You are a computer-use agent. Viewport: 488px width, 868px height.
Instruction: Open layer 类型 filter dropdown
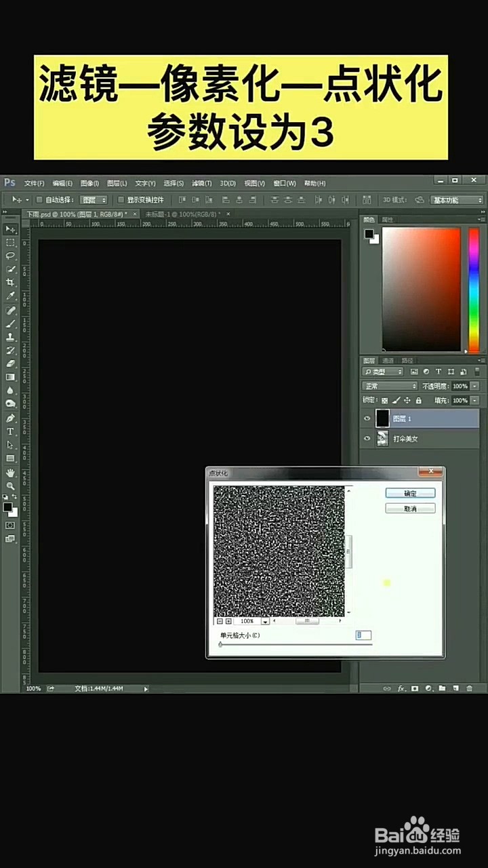[383, 372]
